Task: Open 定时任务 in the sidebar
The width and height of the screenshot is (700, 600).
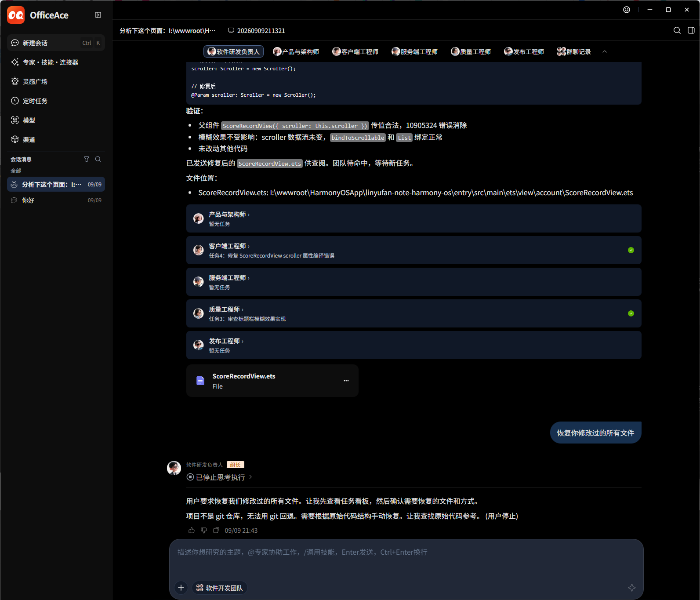Action: [56, 101]
